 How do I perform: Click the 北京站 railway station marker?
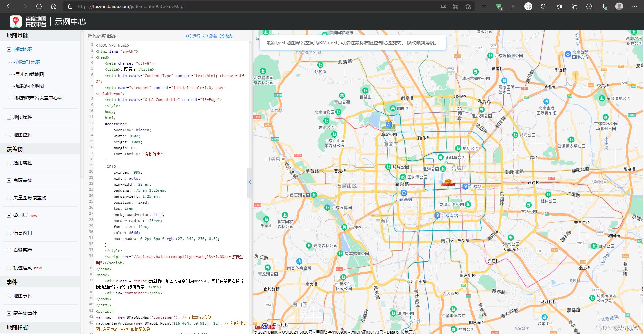pos(465,187)
